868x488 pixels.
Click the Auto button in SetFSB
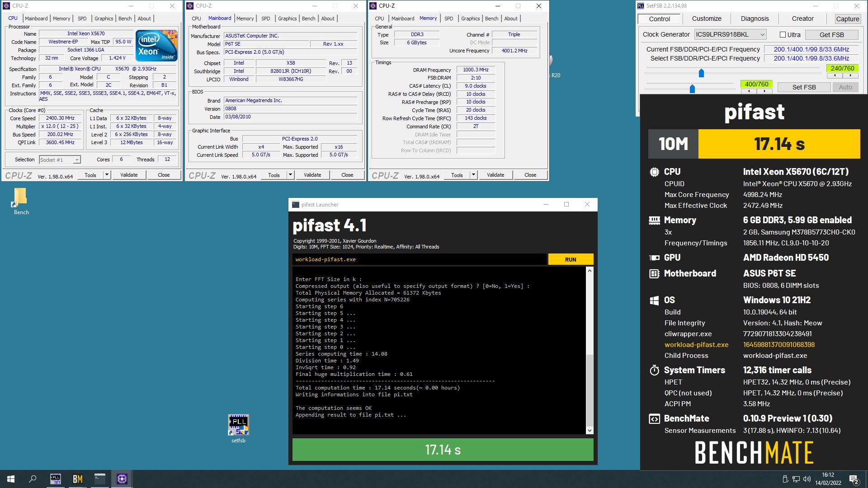tap(845, 87)
